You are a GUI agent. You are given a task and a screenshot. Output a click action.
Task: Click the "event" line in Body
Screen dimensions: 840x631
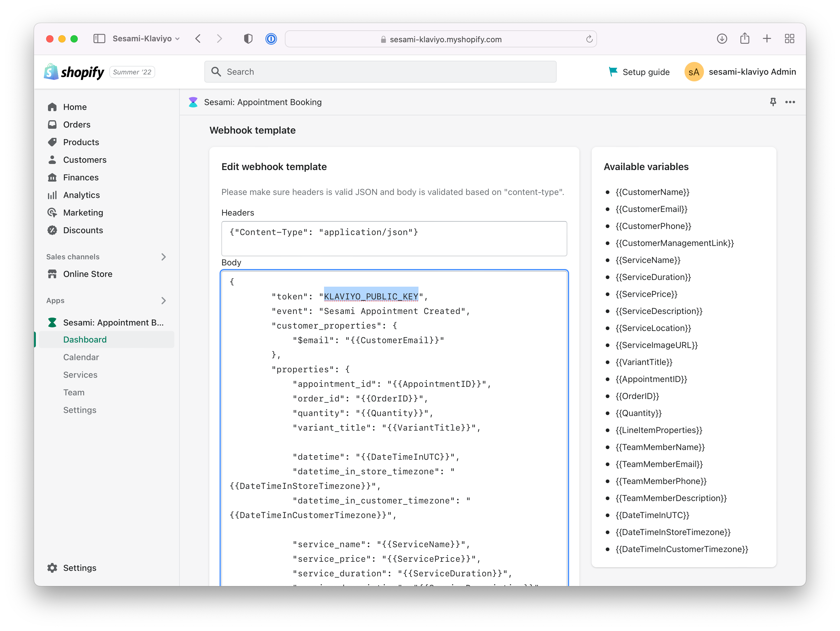[370, 311]
